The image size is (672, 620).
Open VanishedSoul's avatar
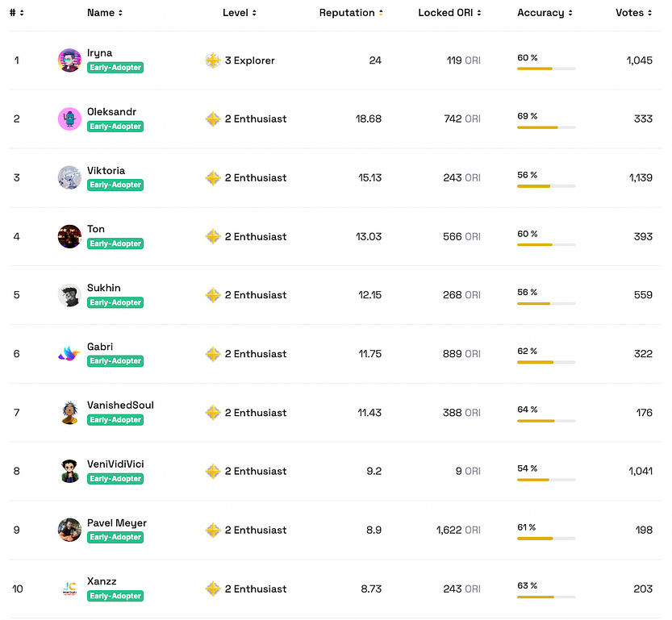tap(69, 413)
